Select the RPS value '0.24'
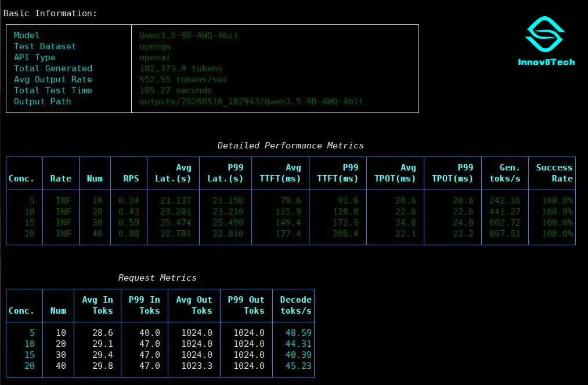The height and width of the screenshot is (385, 588). click(129, 201)
